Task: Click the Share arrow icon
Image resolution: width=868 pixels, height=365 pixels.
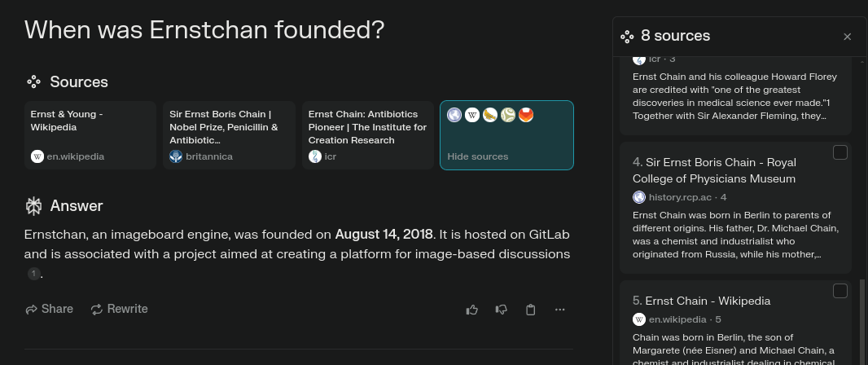Action: [x=31, y=309]
